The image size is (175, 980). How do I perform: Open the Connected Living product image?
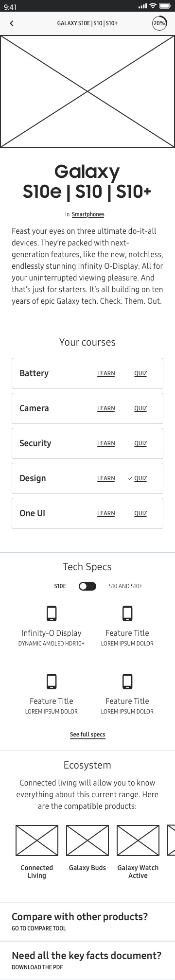coord(37,840)
